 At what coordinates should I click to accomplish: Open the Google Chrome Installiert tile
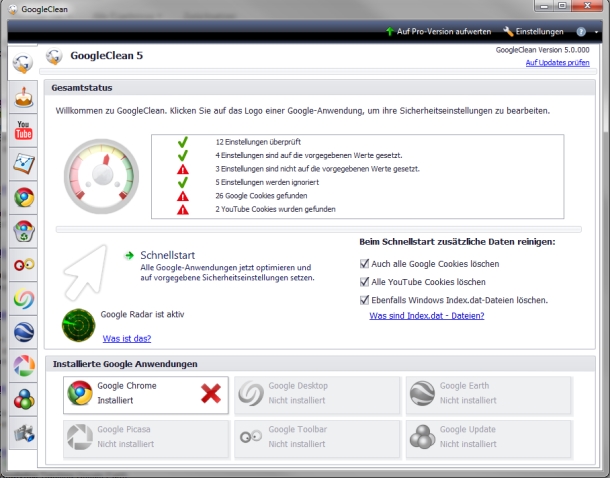(x=146, y=395)
